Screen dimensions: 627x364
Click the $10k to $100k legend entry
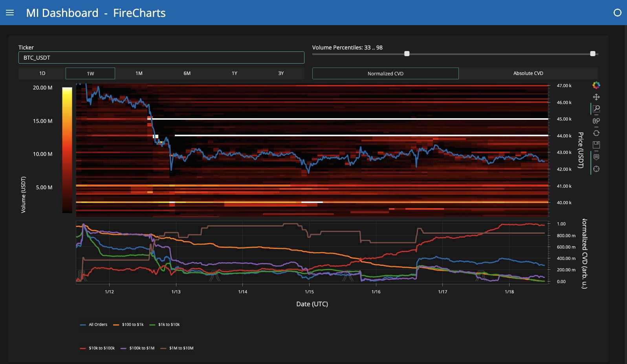[97, 348]
